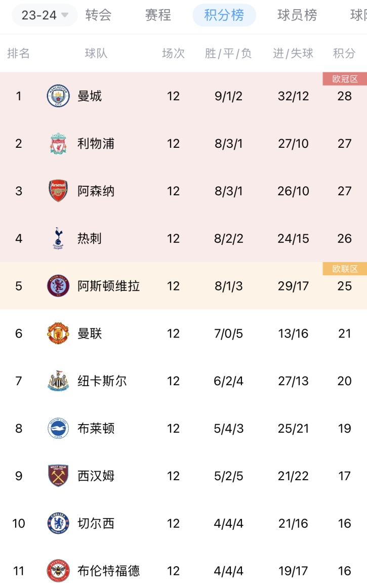
Task: Click the 积分 column header
Action: click(x=344, y=53)
